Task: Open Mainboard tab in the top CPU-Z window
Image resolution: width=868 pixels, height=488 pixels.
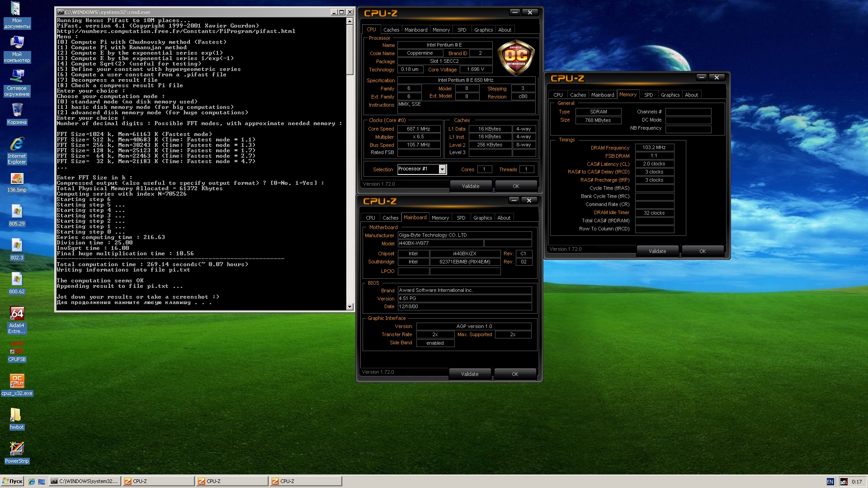Action: (416, 30)
